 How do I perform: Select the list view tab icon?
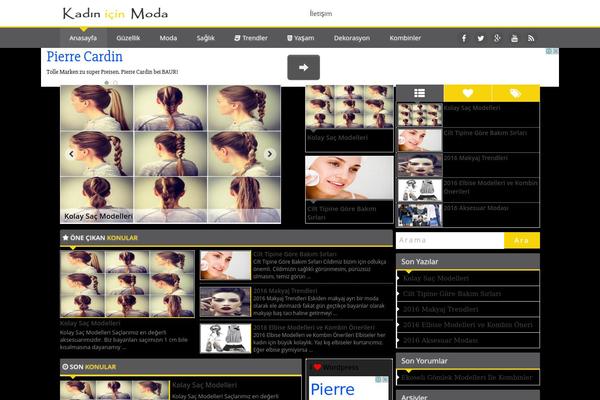pyautogui.click(x=420, y=93)
